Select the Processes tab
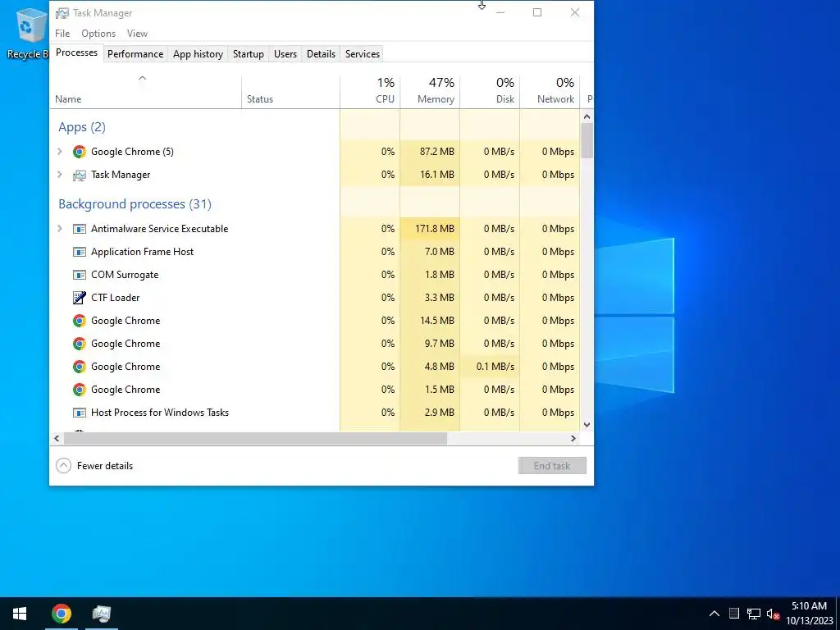Image resolution: width=840 pixels, height=630 pixels. 76,52
